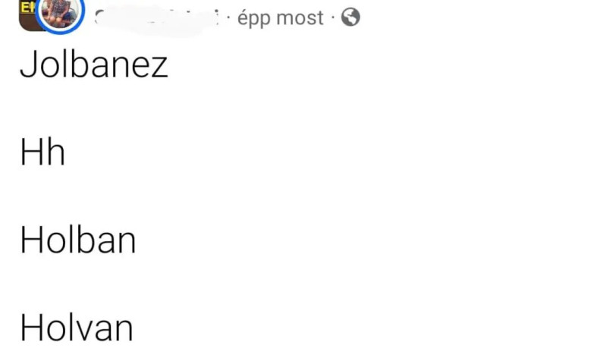Check who can see this post (globe)
607x364 pixels.
pyautogui.click(x=351, y=17)
